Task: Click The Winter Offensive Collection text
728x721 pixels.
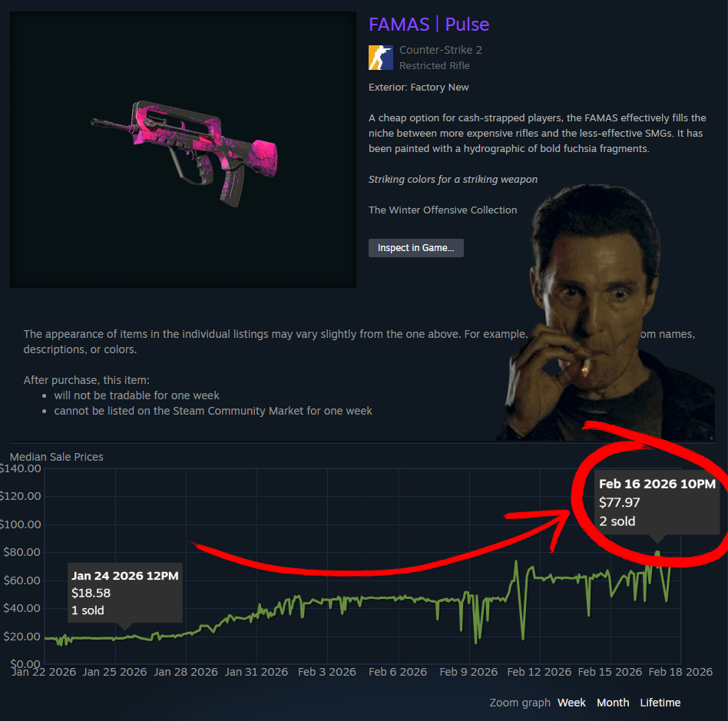Action: pos(442,210)
